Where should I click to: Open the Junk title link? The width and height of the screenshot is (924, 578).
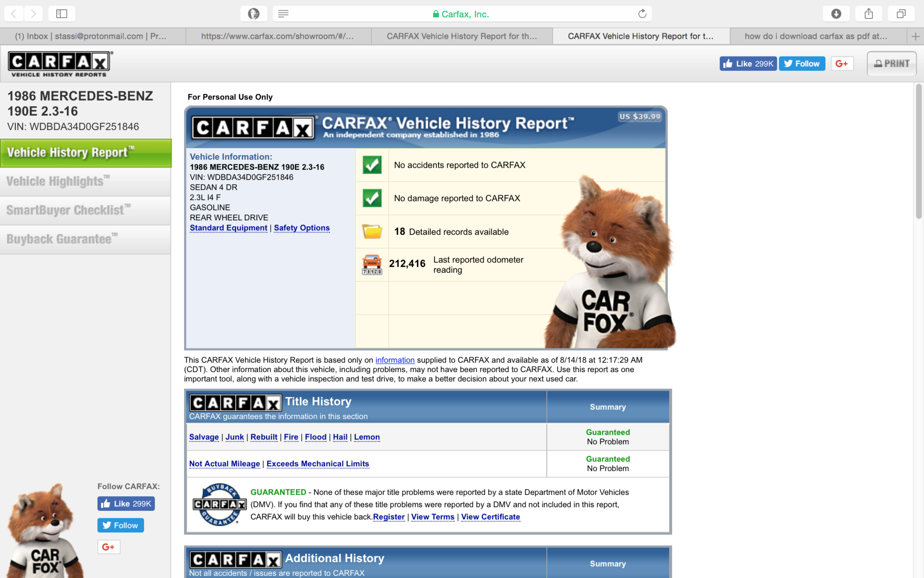(235, 437)
